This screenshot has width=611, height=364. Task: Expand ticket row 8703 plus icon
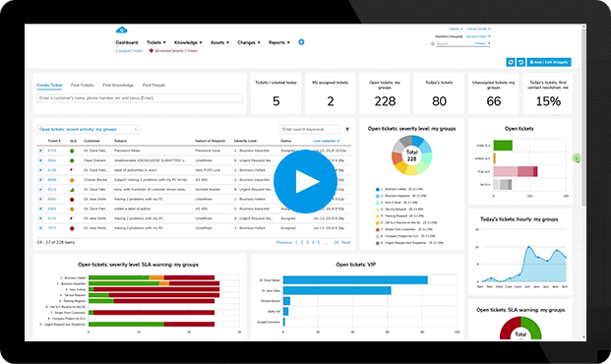coord(40,151)
